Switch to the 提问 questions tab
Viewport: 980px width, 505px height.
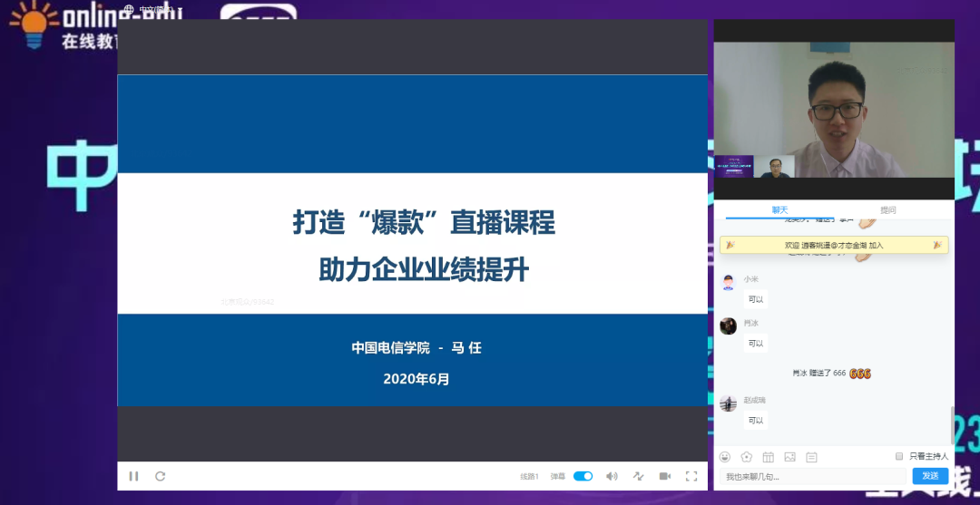[887, 209]
